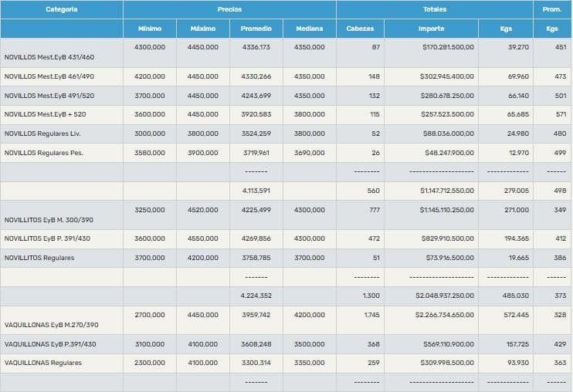Click the cabezas total 1.300 cell
Screen dimensions: 573x392
pyautogui.click(x=371, y=296)
